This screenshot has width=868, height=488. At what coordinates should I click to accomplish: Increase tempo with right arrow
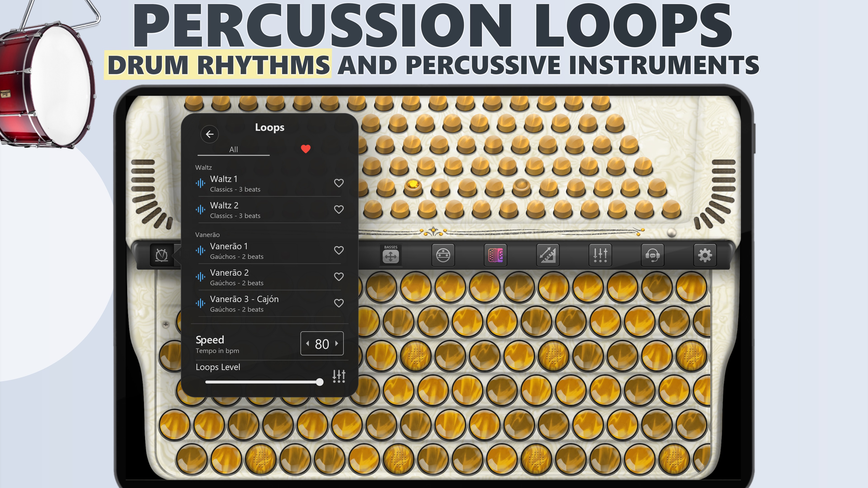tap(336, 343)
